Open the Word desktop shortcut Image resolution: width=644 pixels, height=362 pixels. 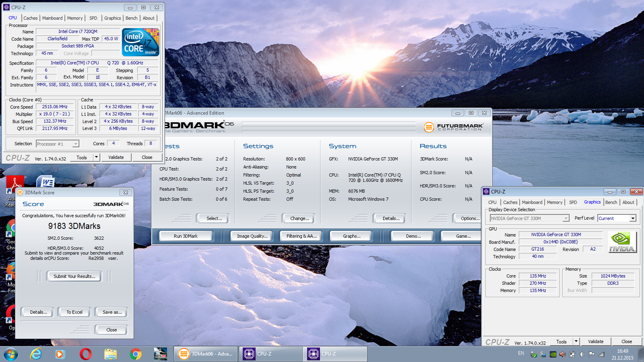pos(45,182)
